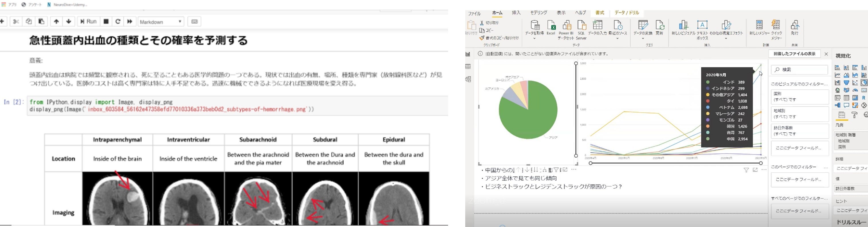Move the selected cell down

[69, 21]
